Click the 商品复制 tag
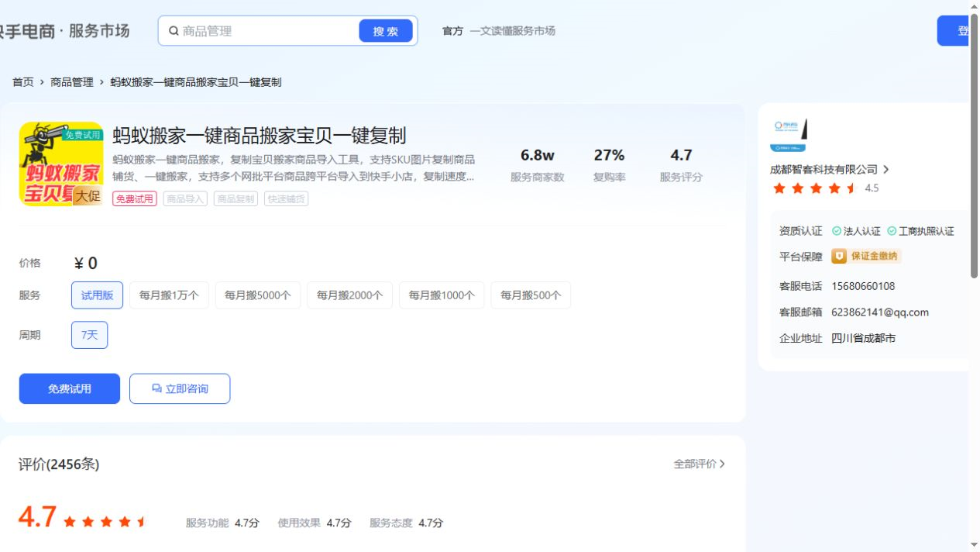The image size is (980, 552). (236, 199)
